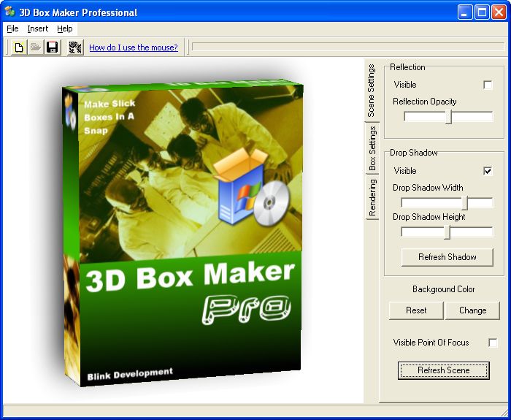The height and width of the screenshot is (420, 511).
Task: Open the File menu
Action: 12,28
